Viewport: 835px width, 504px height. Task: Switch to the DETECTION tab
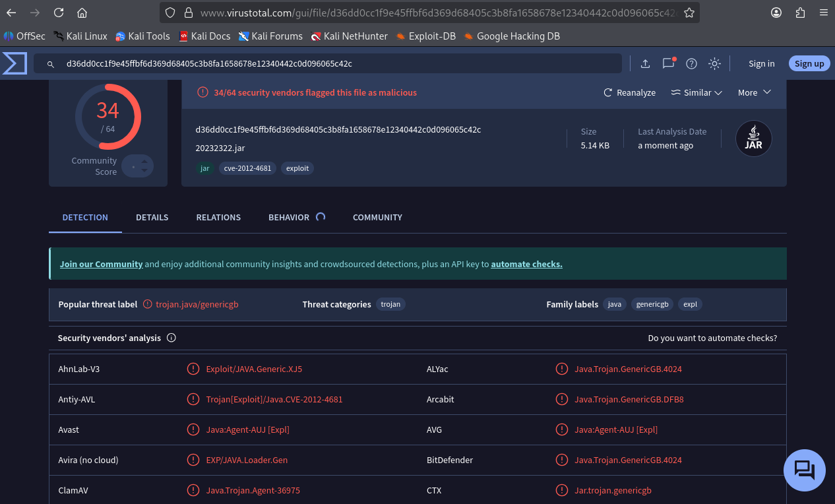pos(85,217)
